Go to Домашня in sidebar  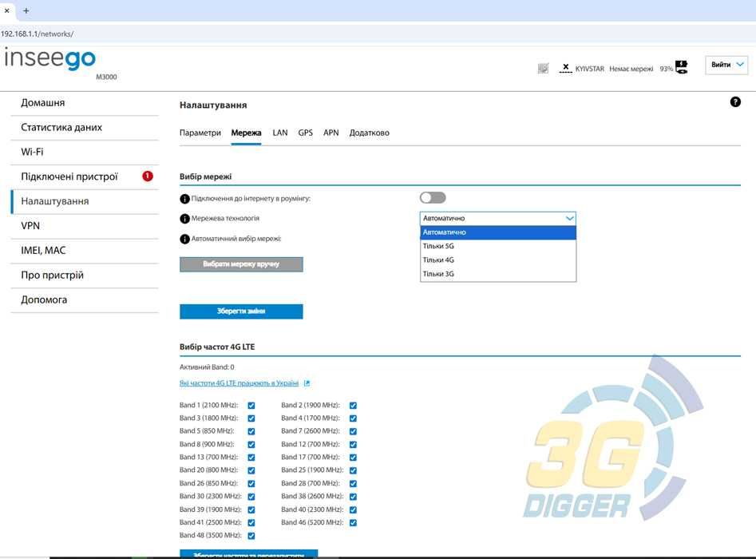pos(85,103)
